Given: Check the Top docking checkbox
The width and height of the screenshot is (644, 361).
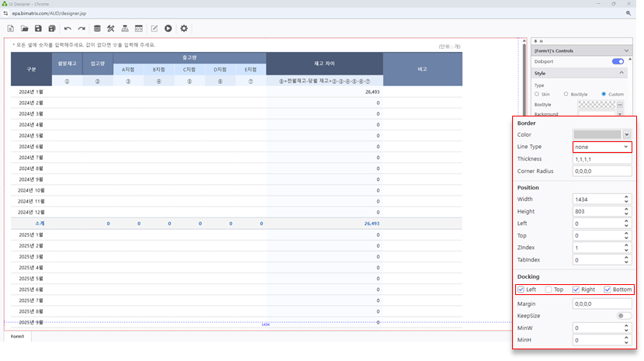Looking at the screenshot, I should pyautogui.click(x=549, y=290).
